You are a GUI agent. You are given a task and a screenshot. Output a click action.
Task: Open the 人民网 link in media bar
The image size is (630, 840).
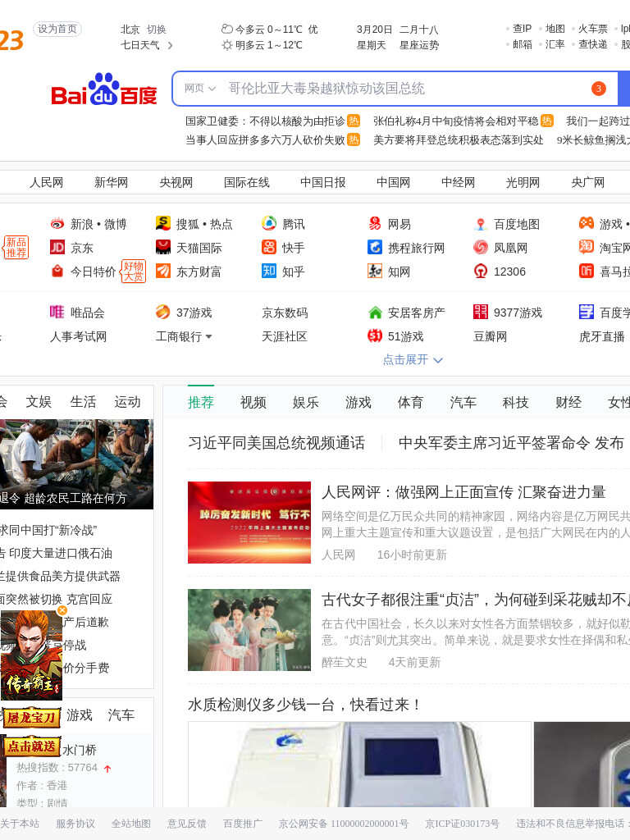point(46,183)
